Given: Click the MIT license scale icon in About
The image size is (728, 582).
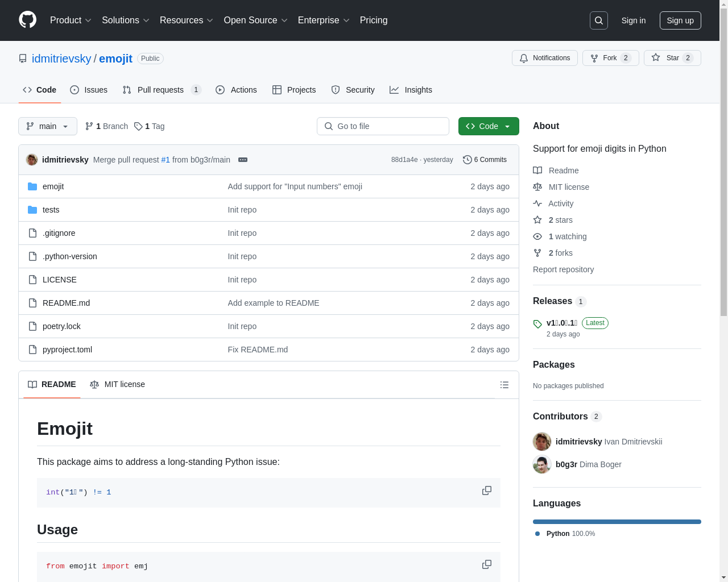Looking at the screenshot, I should click(537, 187).
